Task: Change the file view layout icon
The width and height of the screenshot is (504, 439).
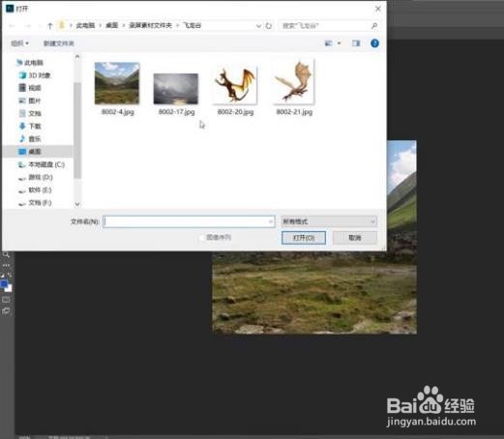Action: click(x=328, y=44)
